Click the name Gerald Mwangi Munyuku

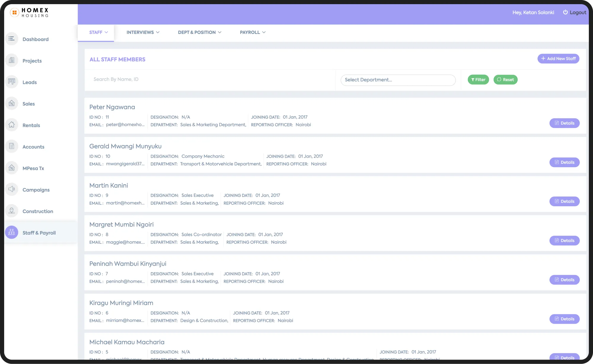[x=125, y=146]
